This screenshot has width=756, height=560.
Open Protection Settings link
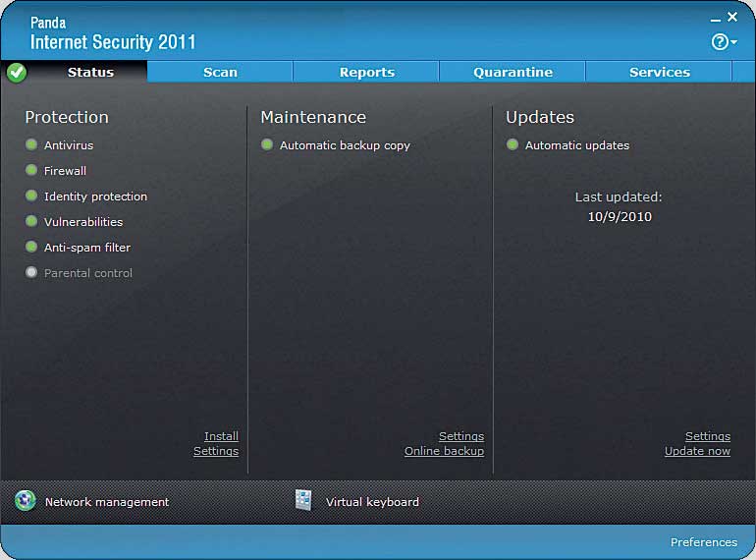216,451
